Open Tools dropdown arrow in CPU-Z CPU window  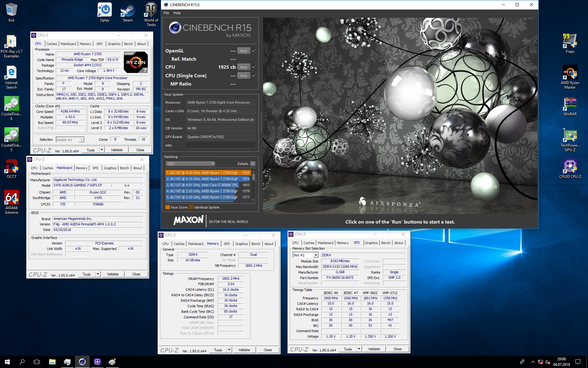click(x=102, y=150)
